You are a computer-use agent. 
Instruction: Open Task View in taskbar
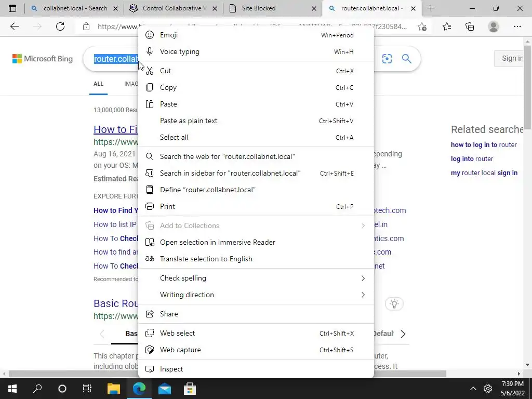(x=87, y=389)
